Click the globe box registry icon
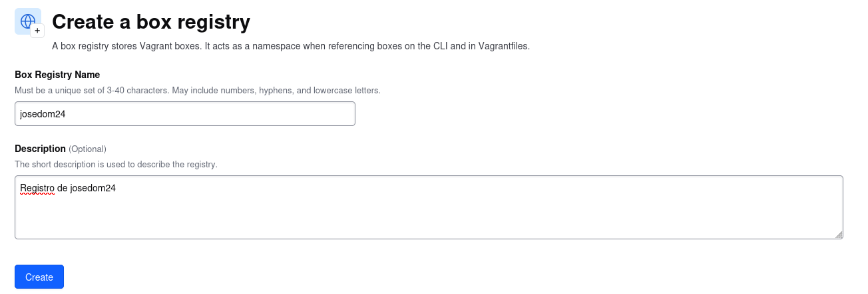The image size is (868, 294). [27, 21]
